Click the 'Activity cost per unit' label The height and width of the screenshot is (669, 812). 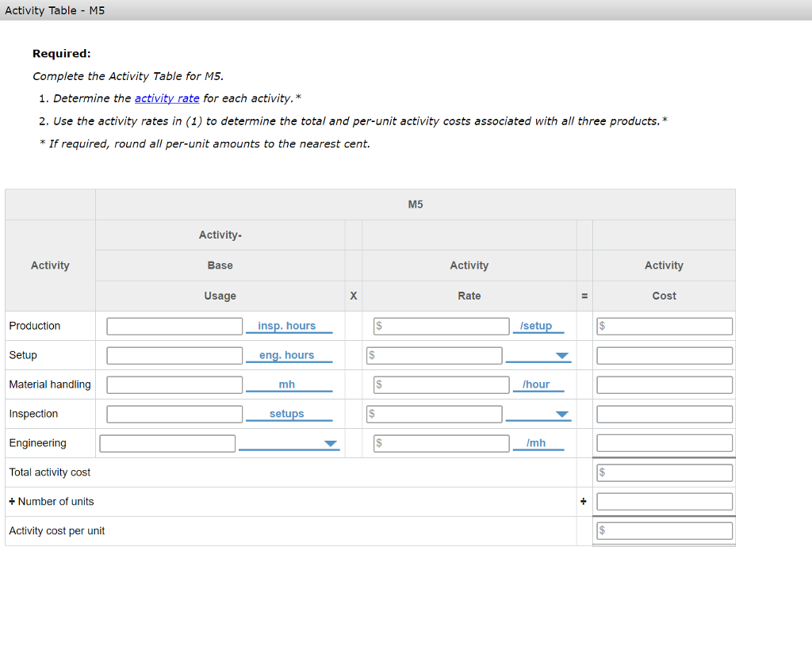57,531
